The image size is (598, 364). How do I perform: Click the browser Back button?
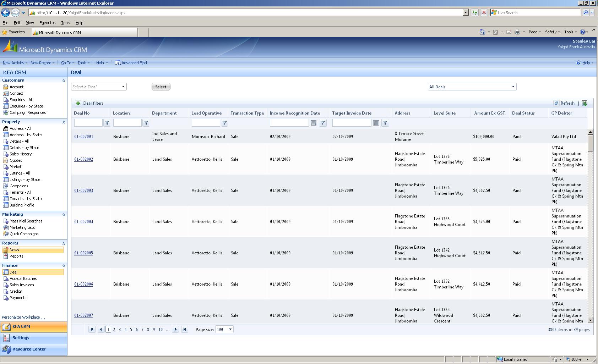click(x=5, y=12)
